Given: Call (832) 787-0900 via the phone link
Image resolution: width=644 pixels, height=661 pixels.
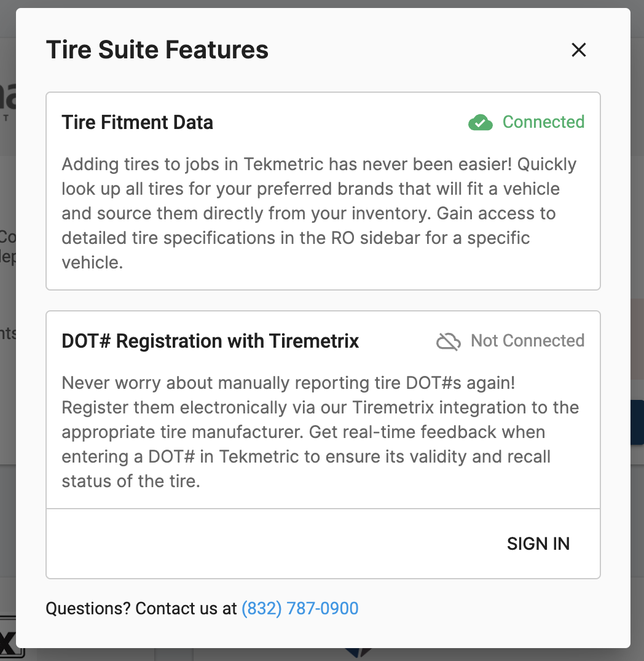Looking at the screenshot, I should tap(300, 608).
